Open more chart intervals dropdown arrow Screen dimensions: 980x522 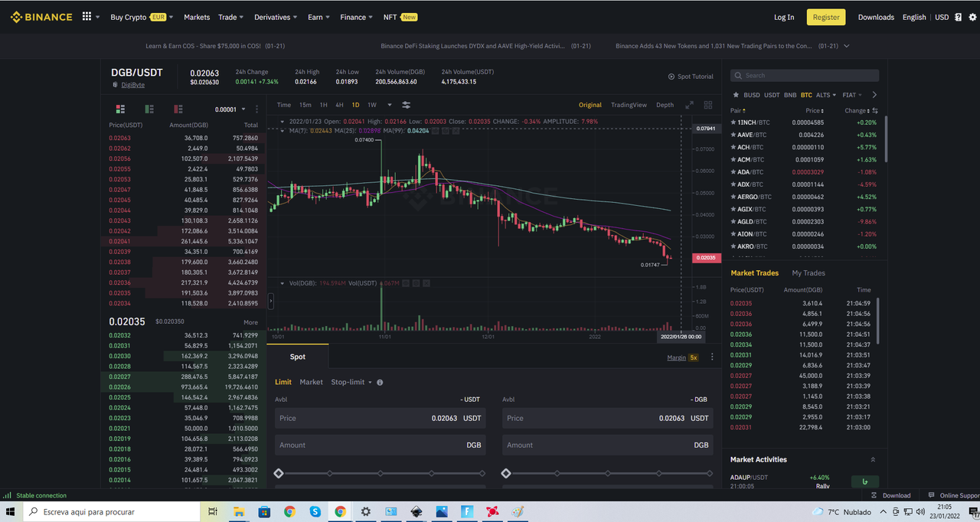(x=390, y=105)
